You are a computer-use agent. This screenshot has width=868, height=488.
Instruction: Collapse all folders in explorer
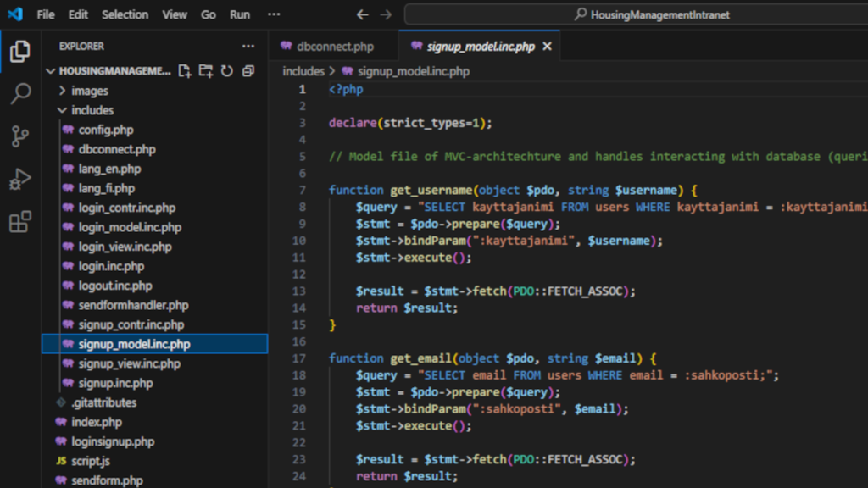pyautogui.click(x=248, y=71)
